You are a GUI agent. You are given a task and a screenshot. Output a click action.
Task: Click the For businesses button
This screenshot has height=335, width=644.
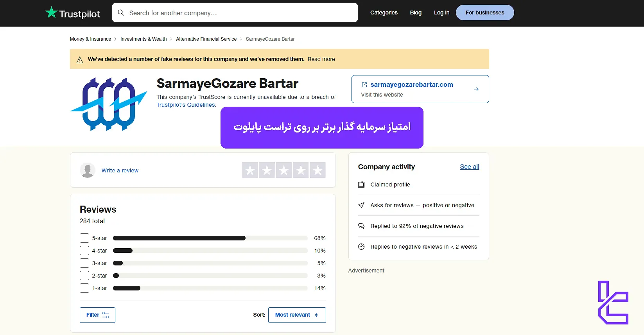(485, 13)
